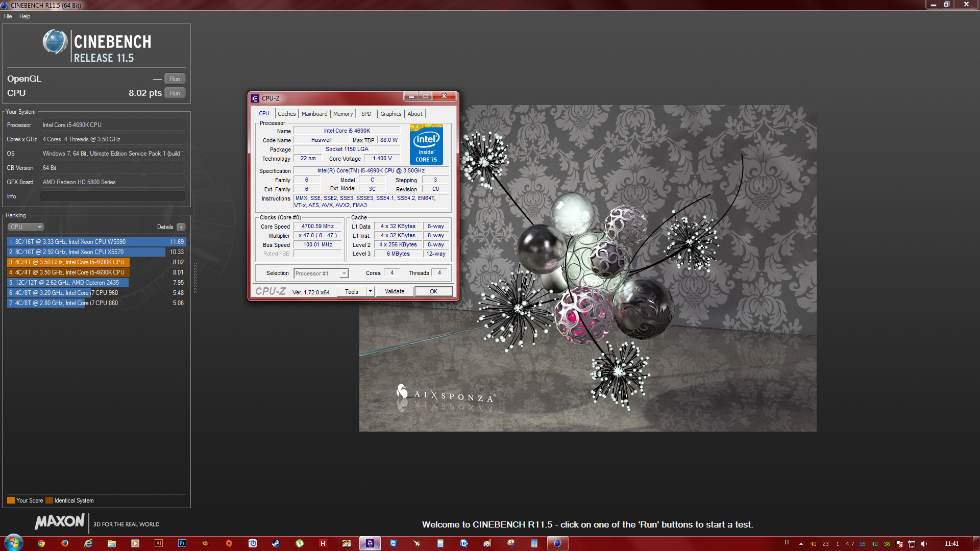Viewport: 980px width, 551px height.
Task: Open the Windows Start menu orb
Action: [14, 543]
